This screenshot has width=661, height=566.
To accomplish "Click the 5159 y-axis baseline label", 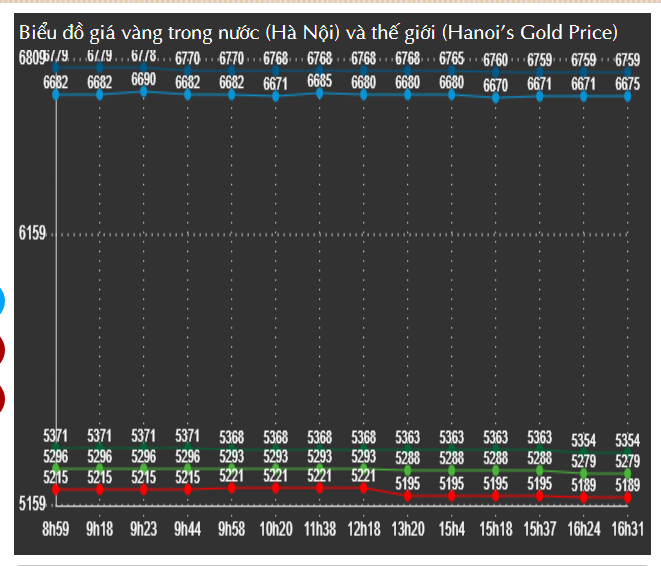I will (x=33, y=504).
